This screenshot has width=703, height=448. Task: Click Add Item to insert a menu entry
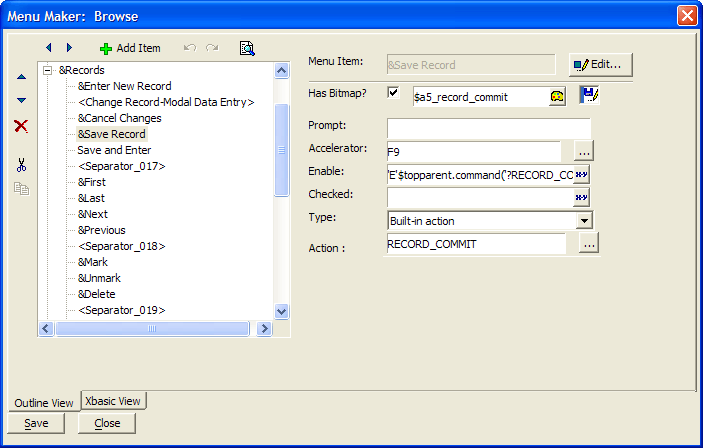click(x=130, y=48)
